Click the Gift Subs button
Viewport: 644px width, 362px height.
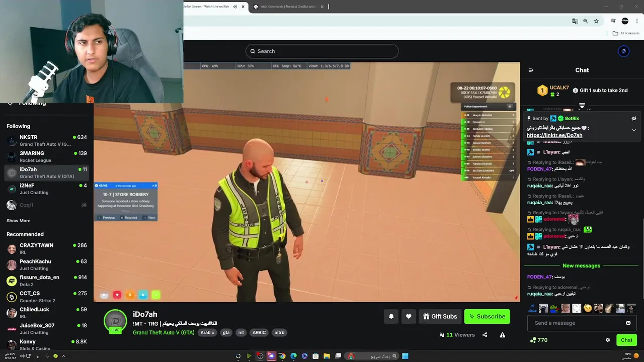coord(440,316)
